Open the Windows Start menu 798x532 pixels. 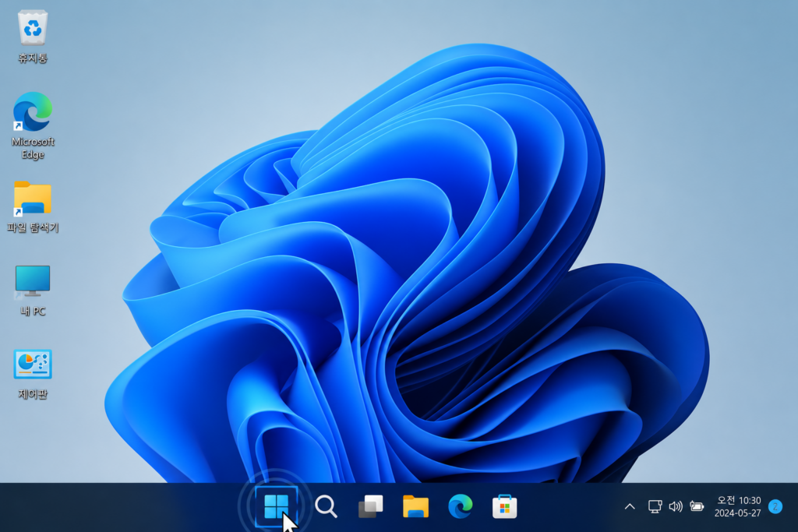[x=277, y=506]
